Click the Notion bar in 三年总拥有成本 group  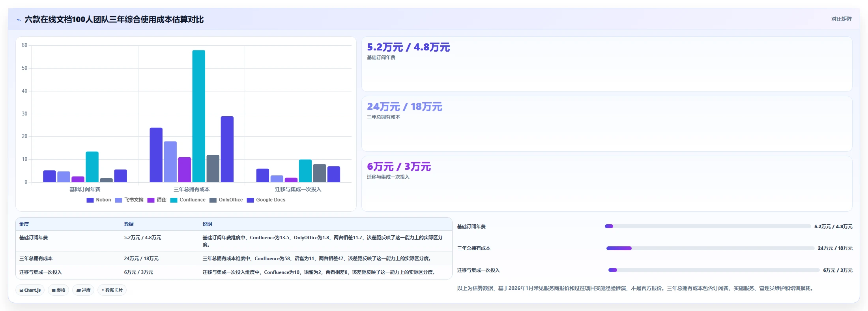tap(156, 155)
